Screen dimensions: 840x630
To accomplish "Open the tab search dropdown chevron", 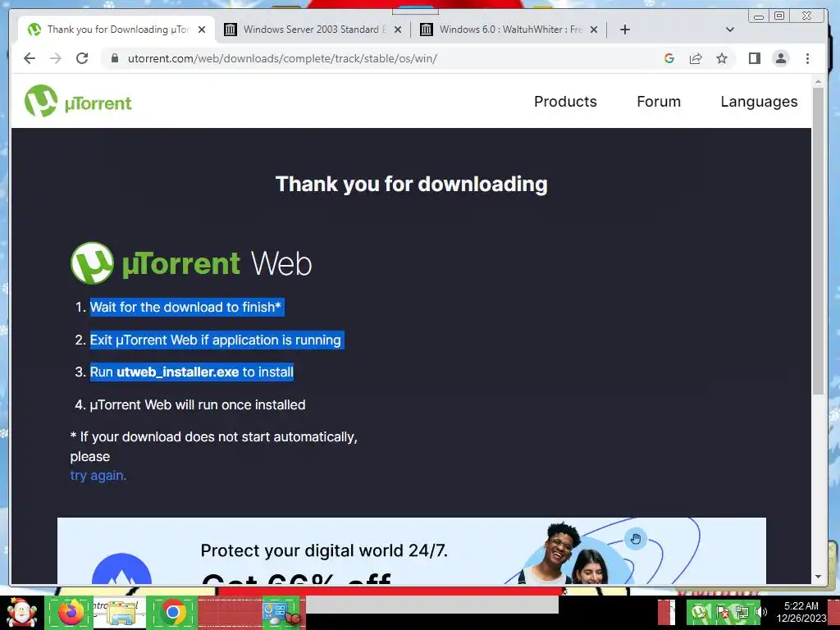I will tap(729, 30).
